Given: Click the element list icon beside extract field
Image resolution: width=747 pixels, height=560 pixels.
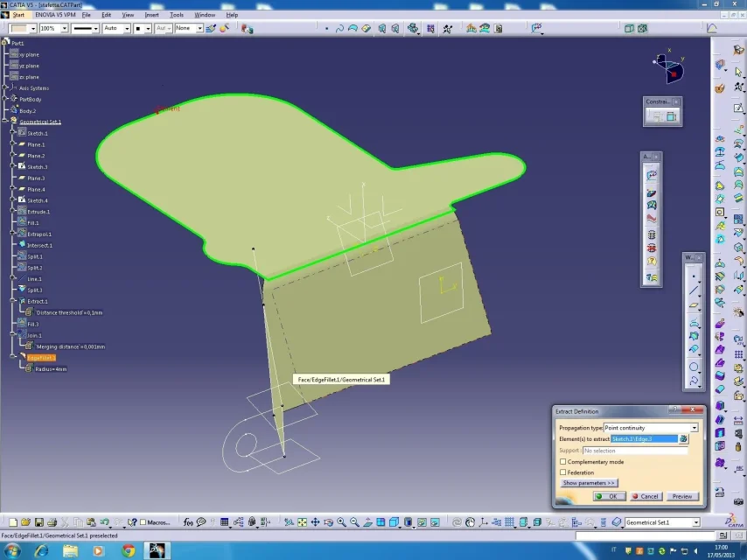Looking at the screenshot, I should point(683,439).
